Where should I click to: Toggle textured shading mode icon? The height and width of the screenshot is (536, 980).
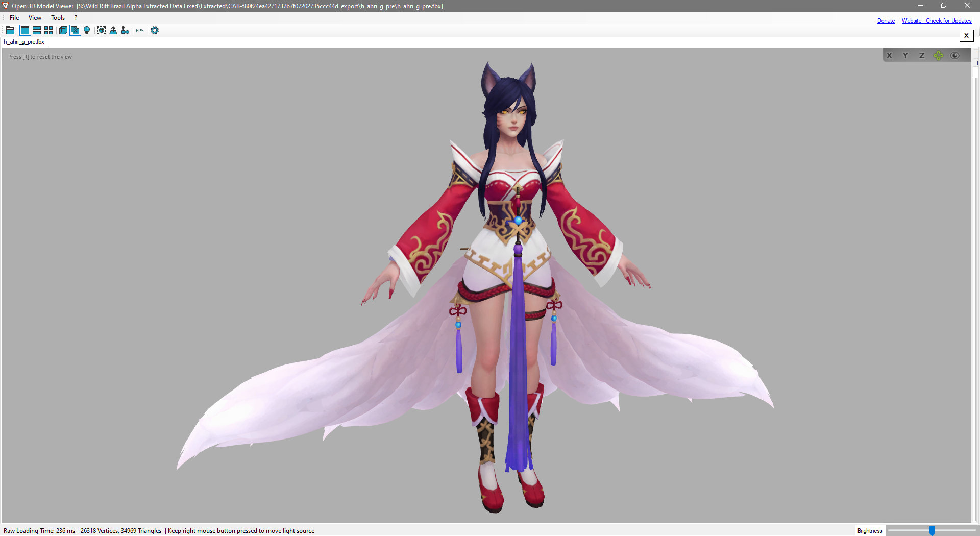(75, 31)
